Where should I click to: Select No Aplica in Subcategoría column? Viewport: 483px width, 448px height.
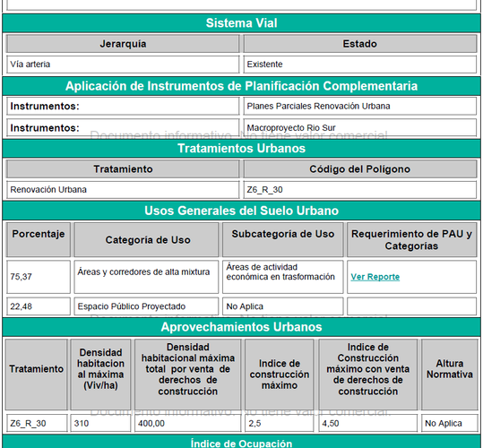(283, 306)
